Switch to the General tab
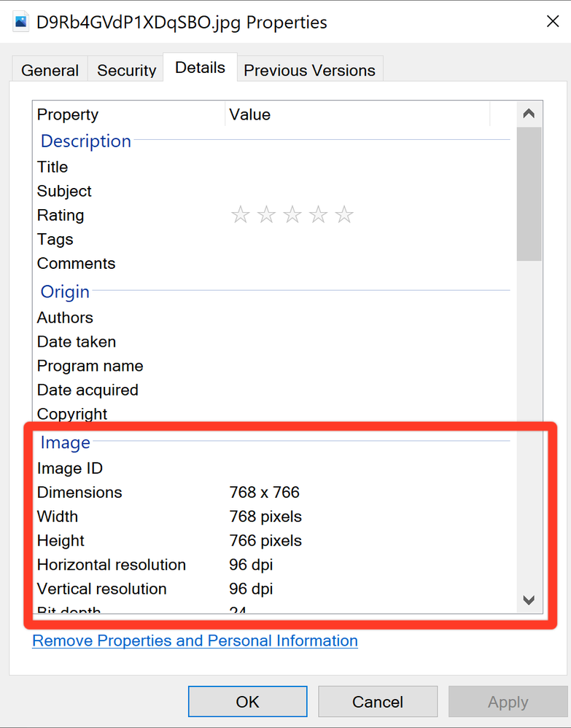 tap(50, 71)
